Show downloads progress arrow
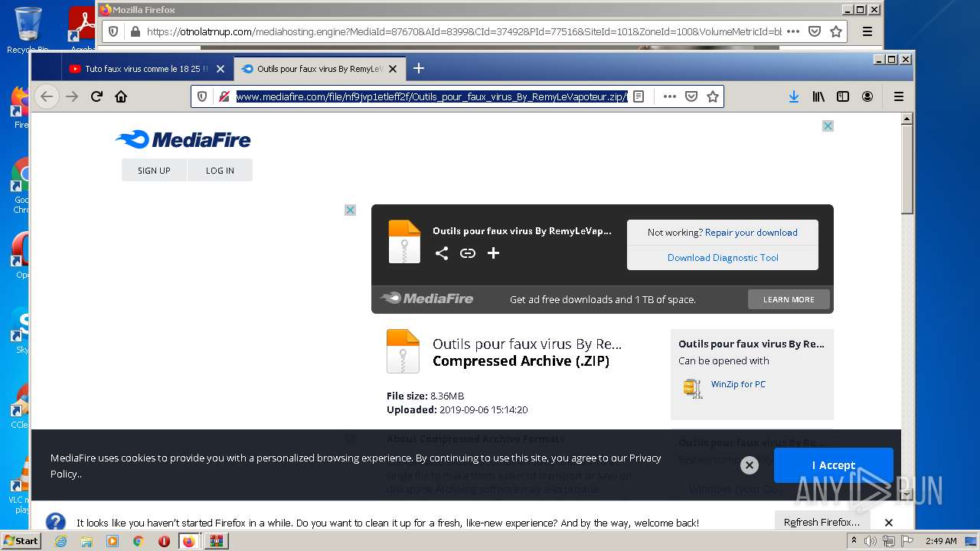This screenshot has height=551, width=980. (x=794, y=96)
